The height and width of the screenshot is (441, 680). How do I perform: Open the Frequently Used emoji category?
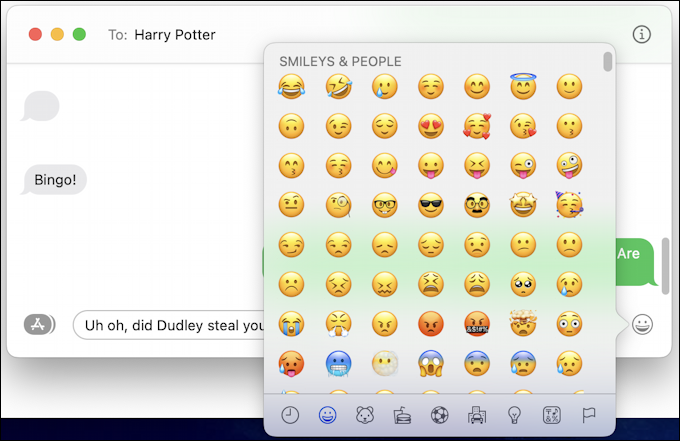[290, 415]
